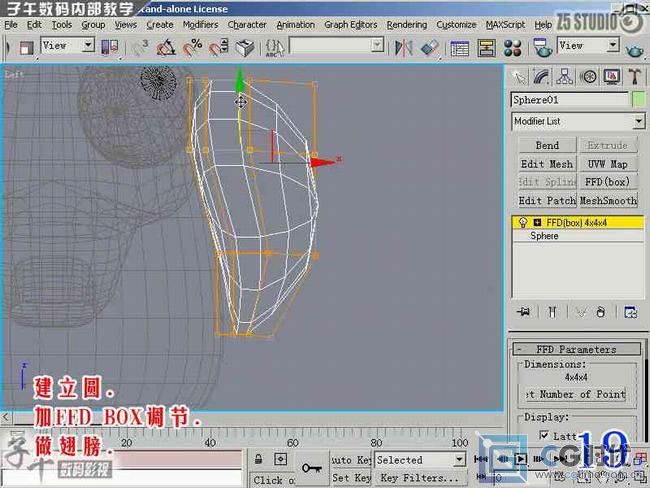Toggle the Percent Snap tool
Image resolution: width=650 pixels, height=488 pixels.
[x=193, y=47]
